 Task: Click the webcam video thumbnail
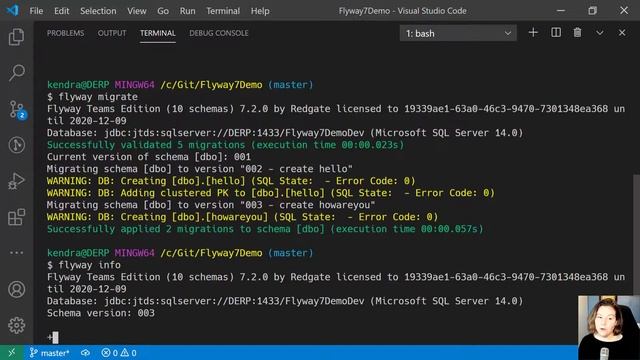click(609, 328)
